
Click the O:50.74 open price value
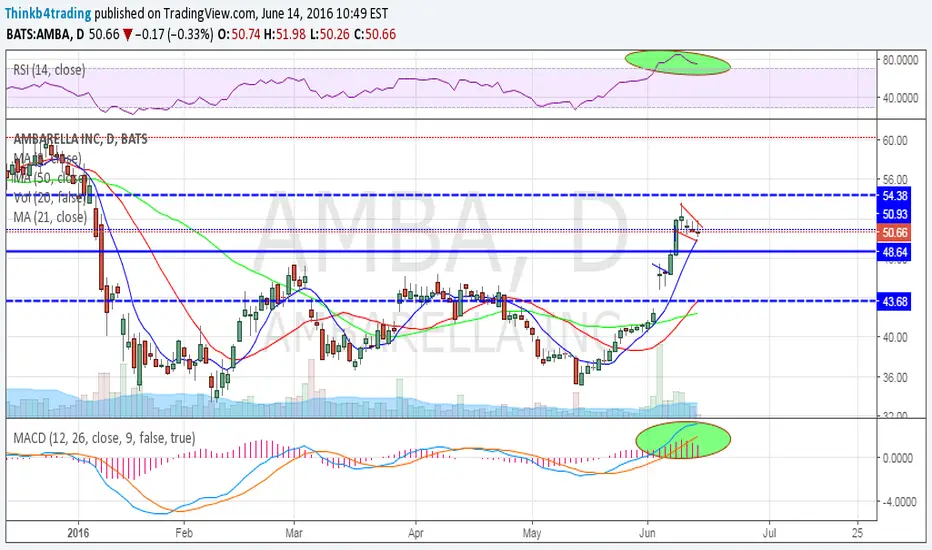click(239, 34)
